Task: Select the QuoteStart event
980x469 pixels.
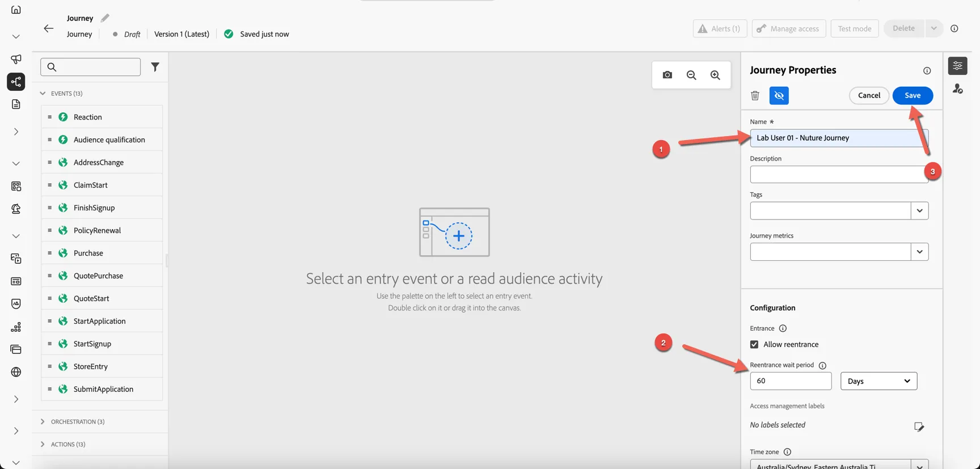Action: [102, 298]
